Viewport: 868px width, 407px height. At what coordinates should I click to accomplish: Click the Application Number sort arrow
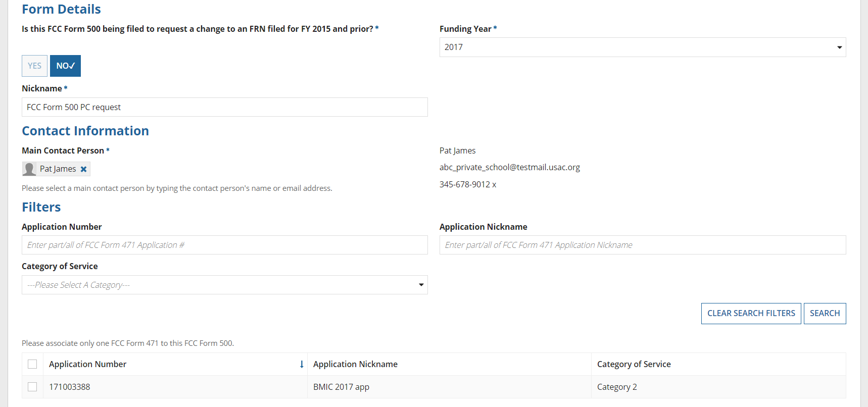pyautogui.click(x=302, y=364)
